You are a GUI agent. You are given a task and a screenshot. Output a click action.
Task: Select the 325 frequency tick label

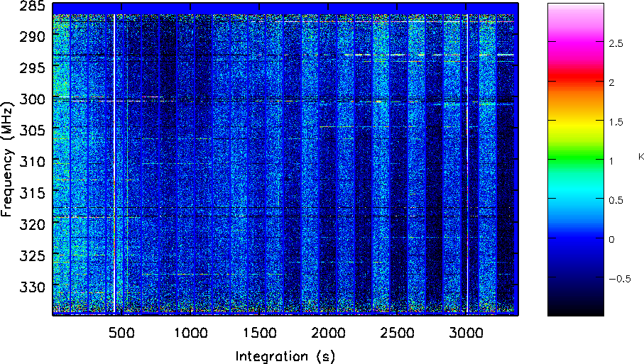click(33, 255)
